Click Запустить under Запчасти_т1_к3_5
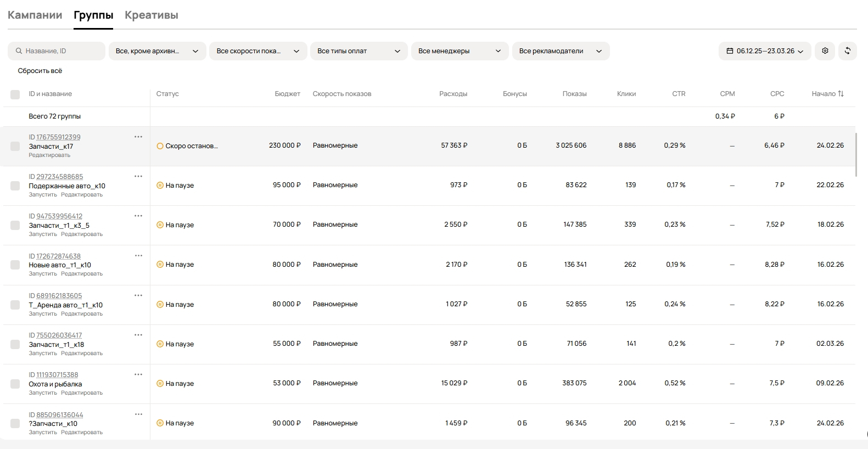The height and width of the screenshot is (449, 868). (43, 234)
